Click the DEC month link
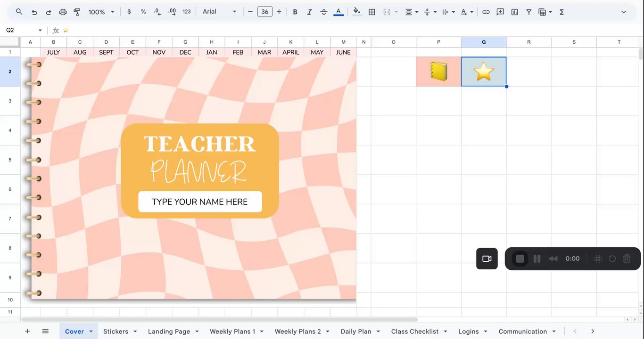 [185, 52]
